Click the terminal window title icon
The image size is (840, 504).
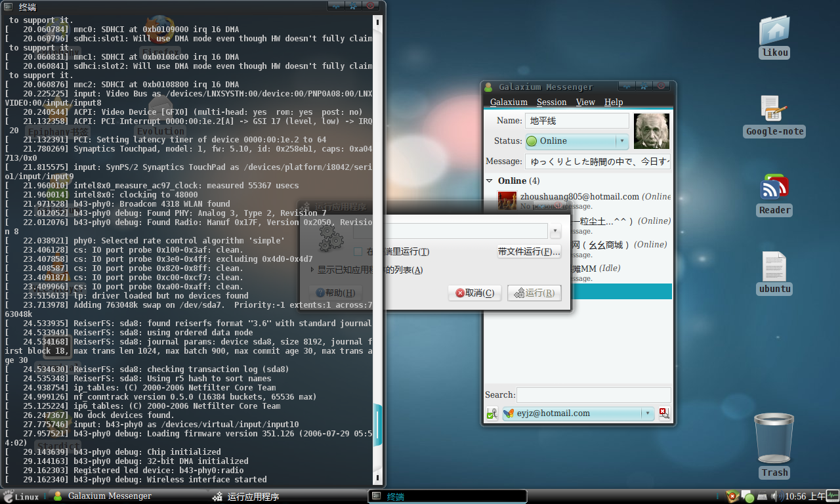point(9,7)
